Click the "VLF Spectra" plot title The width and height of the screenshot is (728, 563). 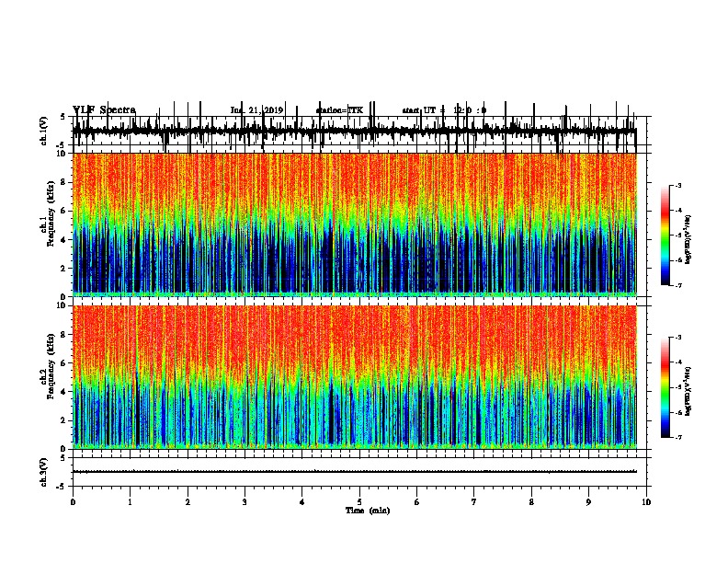click(x=104, y=109)
